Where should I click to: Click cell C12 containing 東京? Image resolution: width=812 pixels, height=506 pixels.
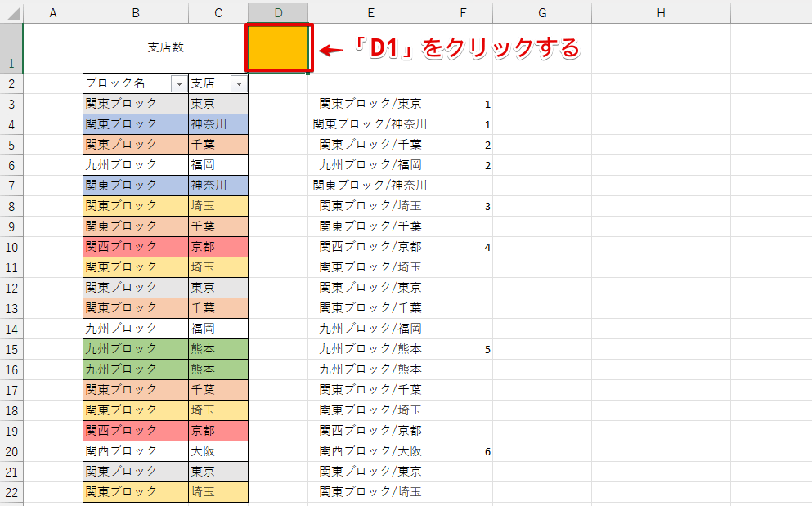(218, 288)
